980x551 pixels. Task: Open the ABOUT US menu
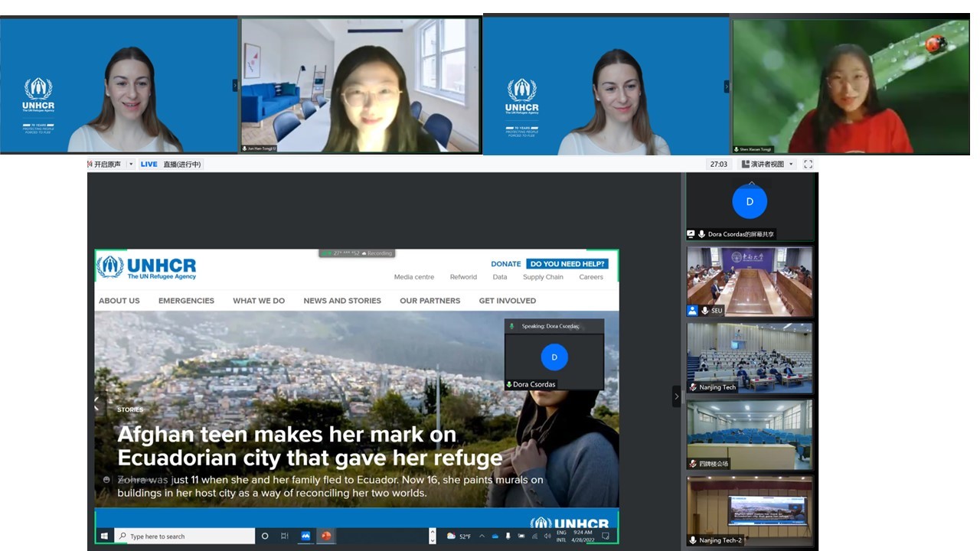(119, 301)
